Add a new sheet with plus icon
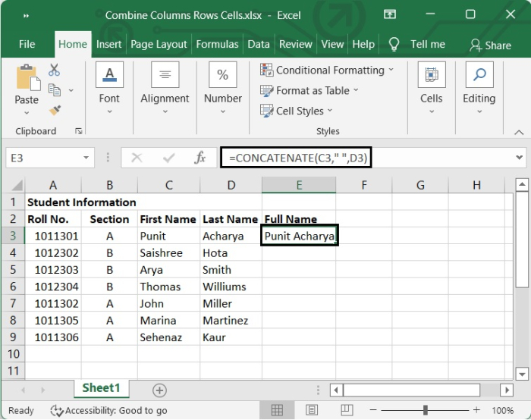Screen dimensions: 531x420 click(159, 390)
